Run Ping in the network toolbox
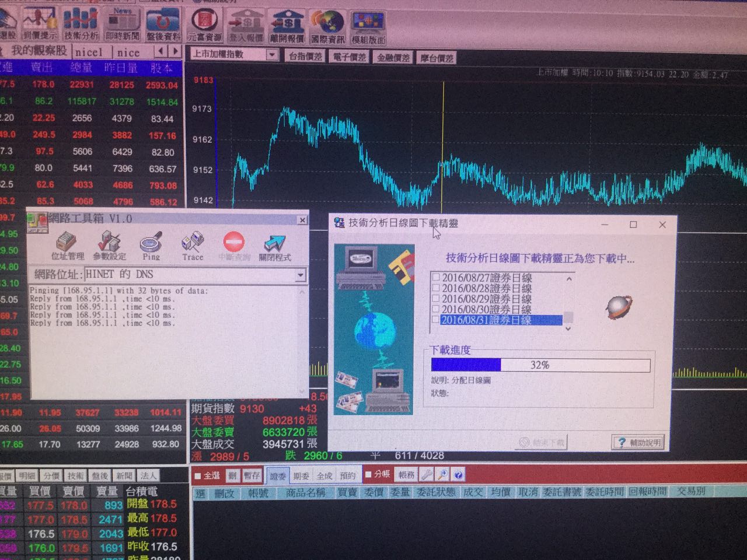 pos(151,246)
